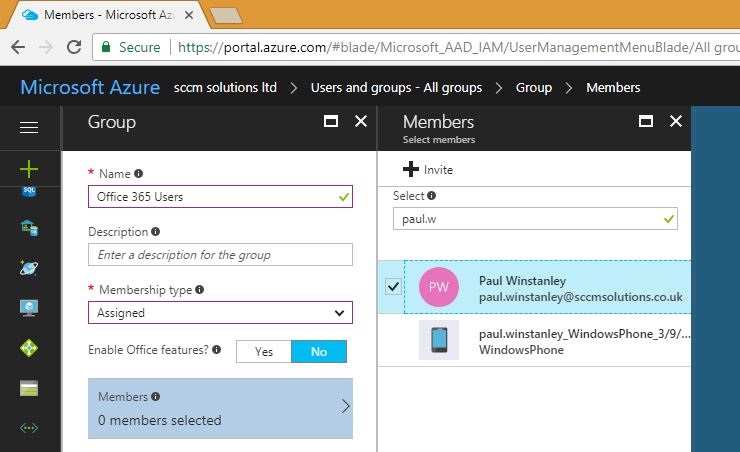The height and width of the screenshot is (452, 740).
Task: Open the storage building sidebar icon
Action: [29, 229]
